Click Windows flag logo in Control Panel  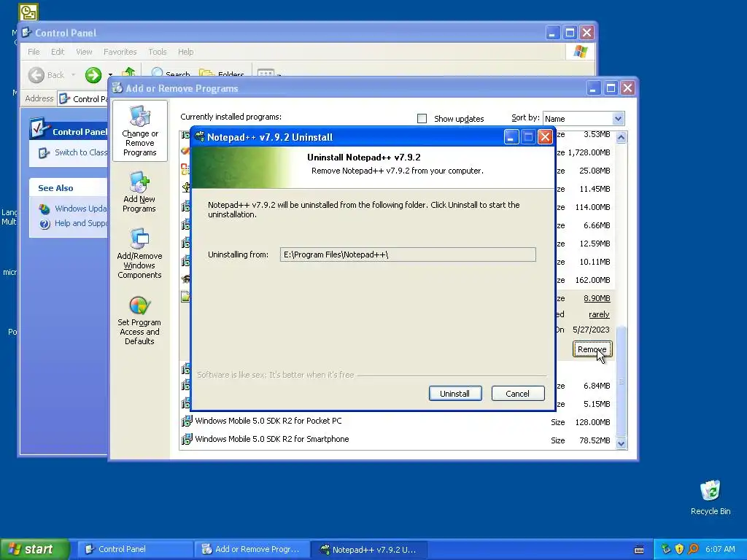pyautogui.click(x=580, y=52)
